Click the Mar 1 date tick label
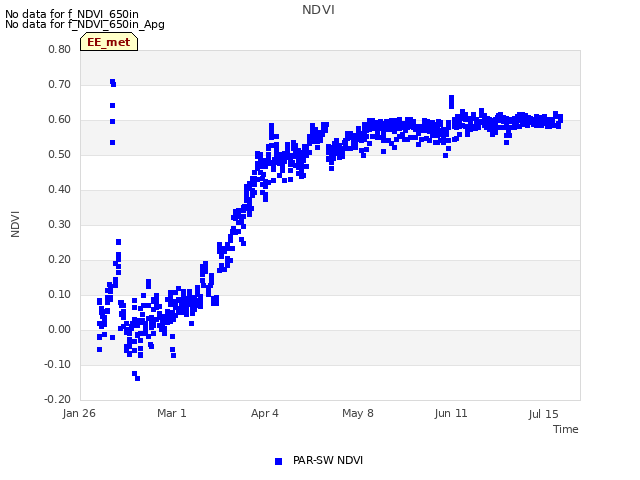This screenshot has width=640, height=480. click(172, 413)
